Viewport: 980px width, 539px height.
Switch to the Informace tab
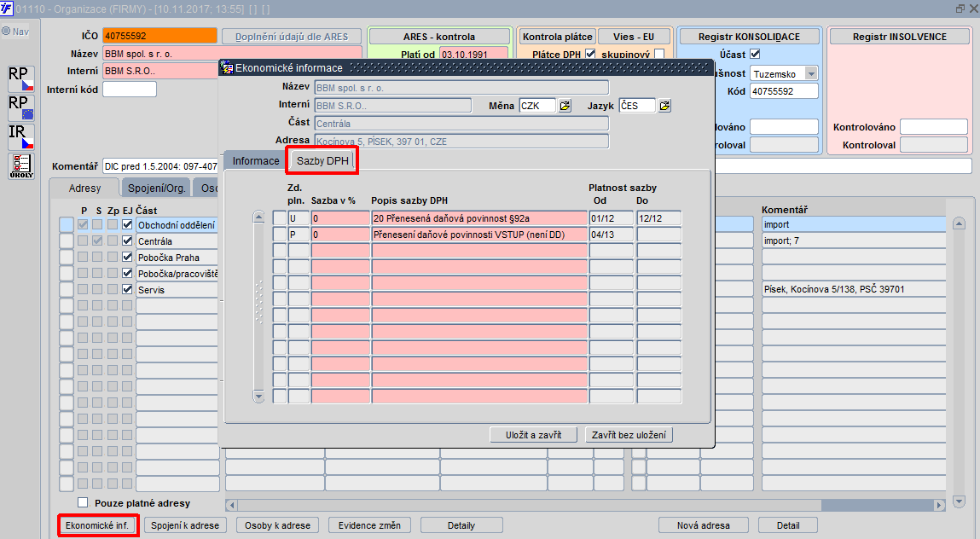pos(256,160)
